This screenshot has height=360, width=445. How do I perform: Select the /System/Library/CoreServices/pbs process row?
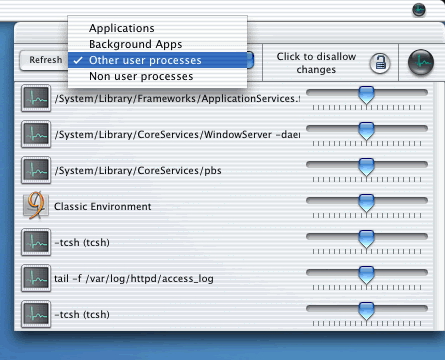pos(223,170)
